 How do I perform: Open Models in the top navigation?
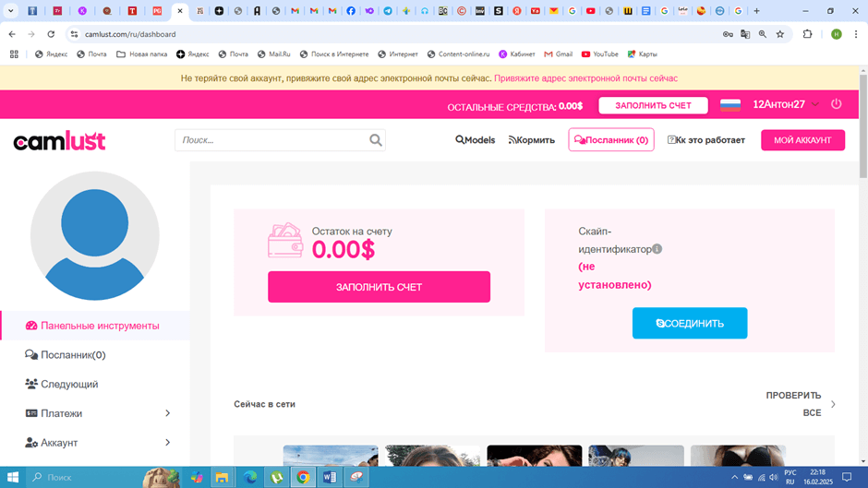click(475, 140)
